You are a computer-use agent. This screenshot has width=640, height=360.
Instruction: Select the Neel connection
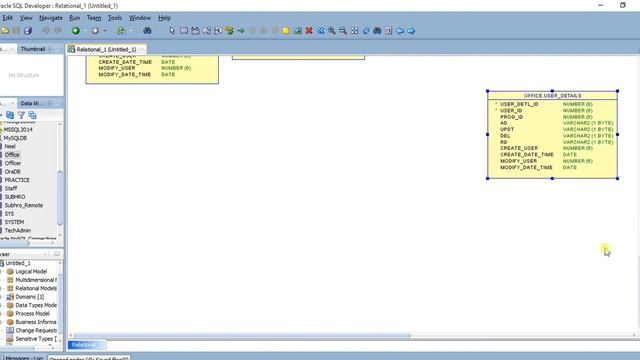coord(10,146)
